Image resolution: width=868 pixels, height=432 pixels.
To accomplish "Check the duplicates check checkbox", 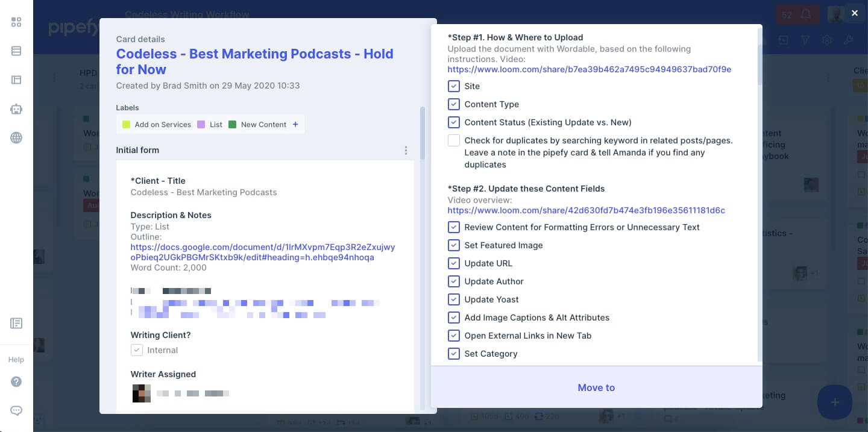I will pos(454,140).
